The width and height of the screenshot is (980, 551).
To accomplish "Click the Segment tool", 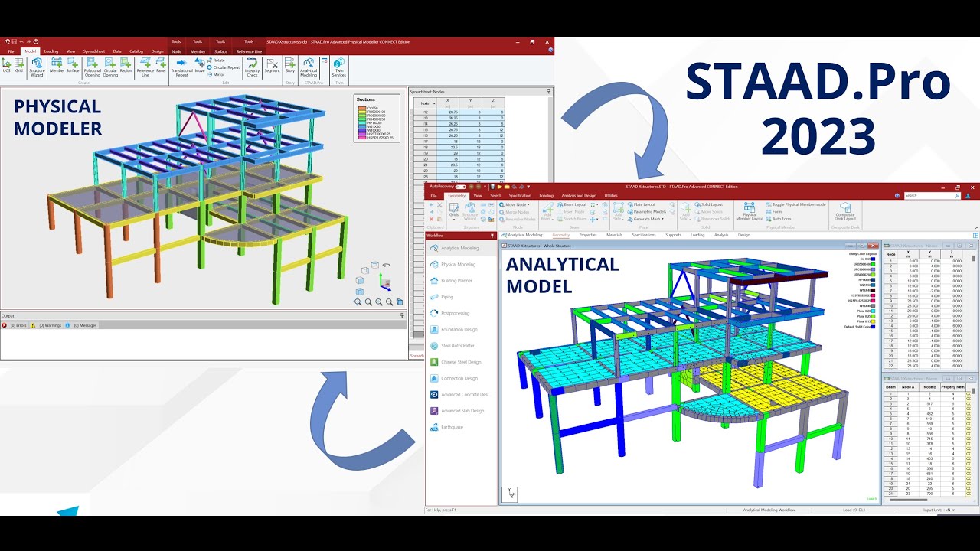I will tap(272, 65).
